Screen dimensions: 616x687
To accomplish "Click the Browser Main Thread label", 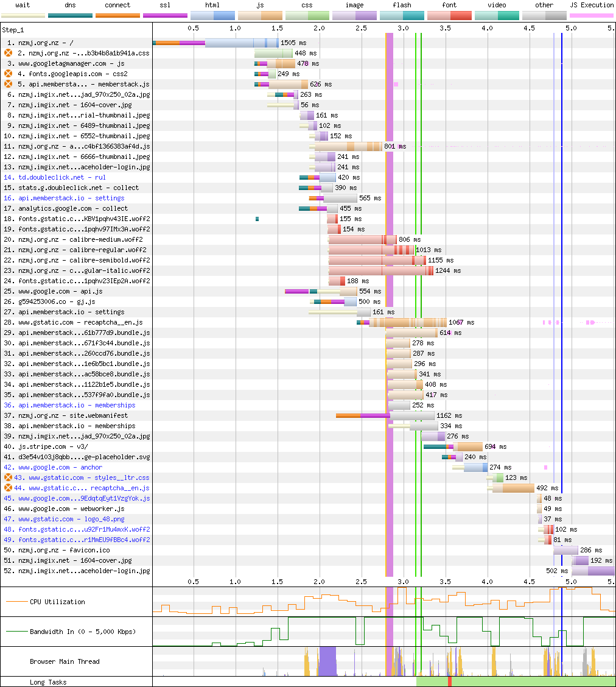I will (x=65, y=661).
